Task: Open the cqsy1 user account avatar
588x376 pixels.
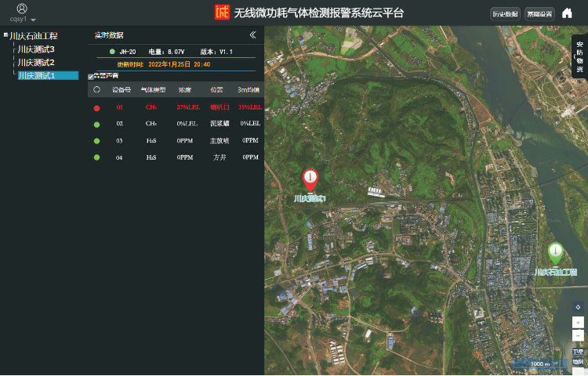Action: [x=22, y=9]
